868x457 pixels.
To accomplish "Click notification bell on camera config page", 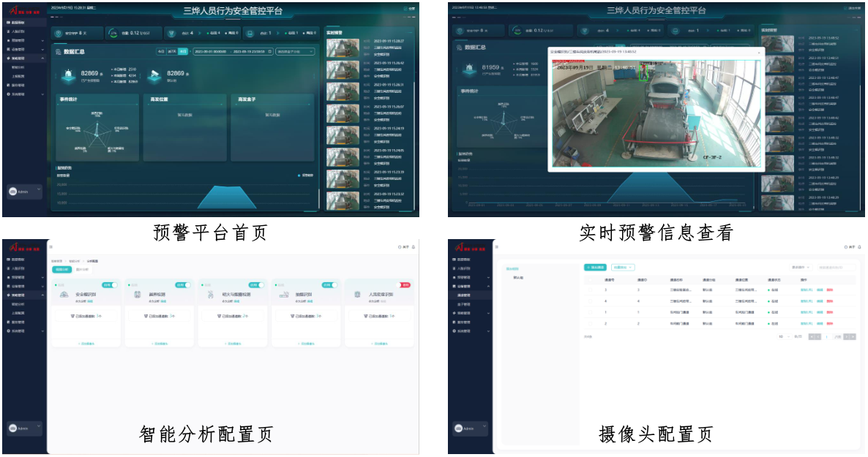I will pos(860,247).
